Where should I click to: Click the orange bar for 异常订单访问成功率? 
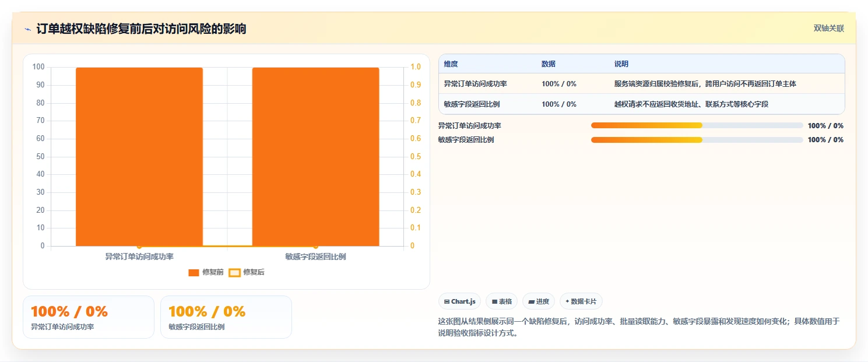click(139, 157)
